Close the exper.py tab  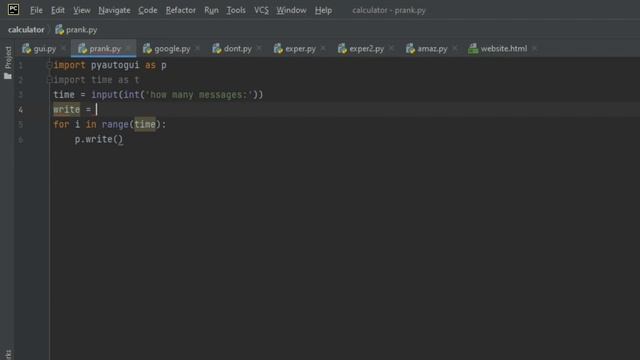[x=323, y=49]
